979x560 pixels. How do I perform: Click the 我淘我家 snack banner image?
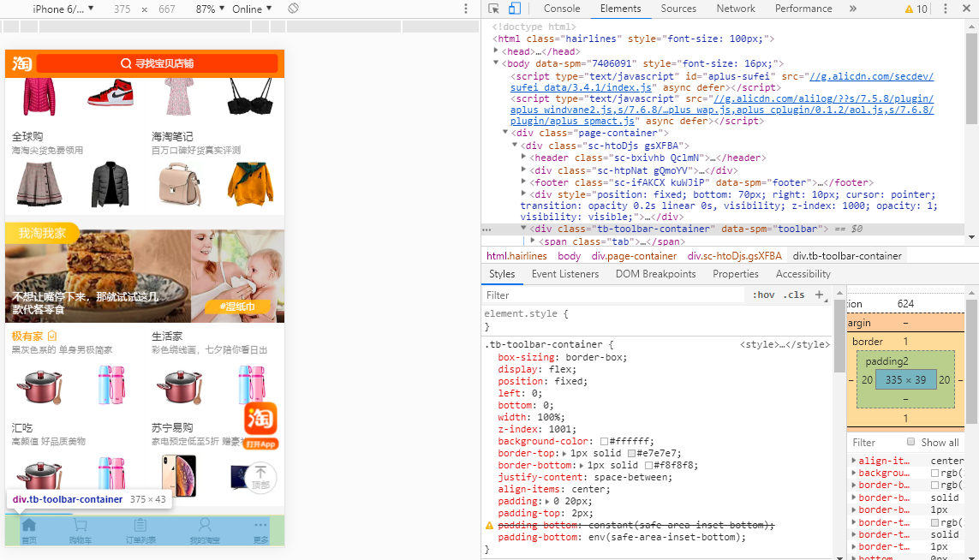point(98,276)
